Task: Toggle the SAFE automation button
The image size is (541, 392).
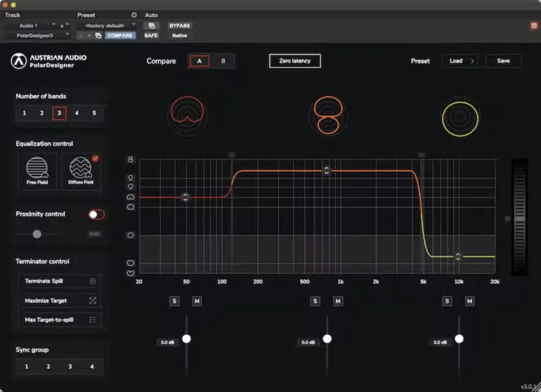Action: [151, 36]
